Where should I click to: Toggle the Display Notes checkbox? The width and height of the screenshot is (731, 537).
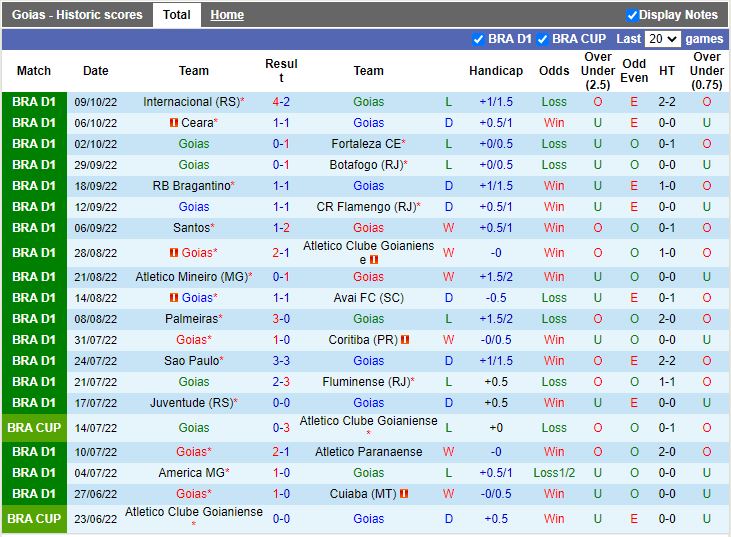point(632,15)
